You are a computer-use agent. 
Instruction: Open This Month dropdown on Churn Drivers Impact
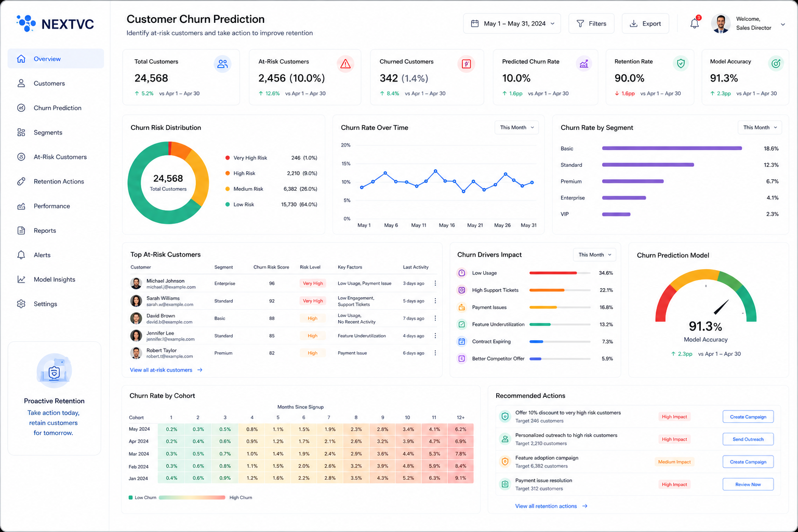click(594, 255)
